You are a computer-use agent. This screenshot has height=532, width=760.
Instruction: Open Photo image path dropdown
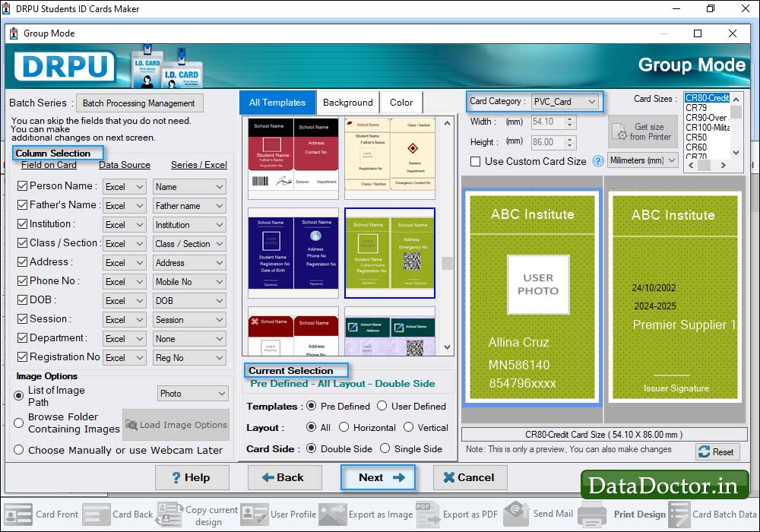pyautogui.click(x=192, y=394)
